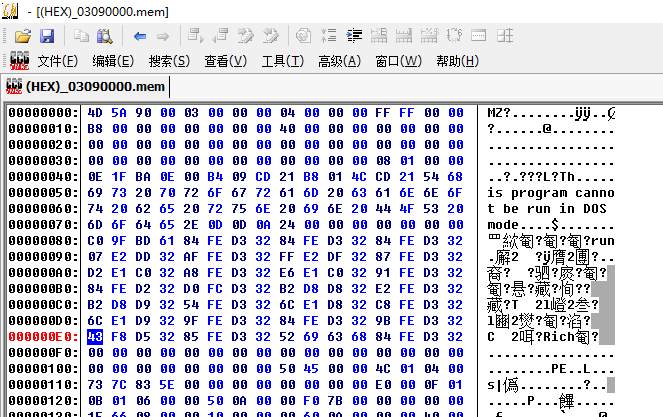Click the highlighted byte 43 at 000000E0
The width and height of the screenshot is (663, 417).
(95, 337)
